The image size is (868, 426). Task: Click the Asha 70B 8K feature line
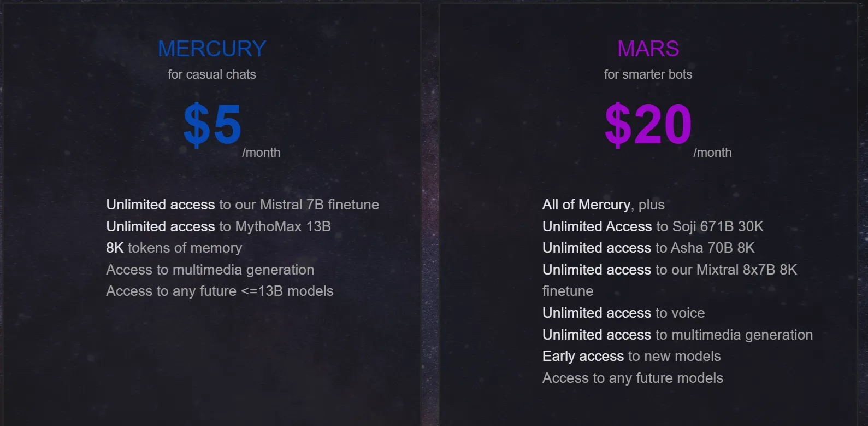coord(648,248)
